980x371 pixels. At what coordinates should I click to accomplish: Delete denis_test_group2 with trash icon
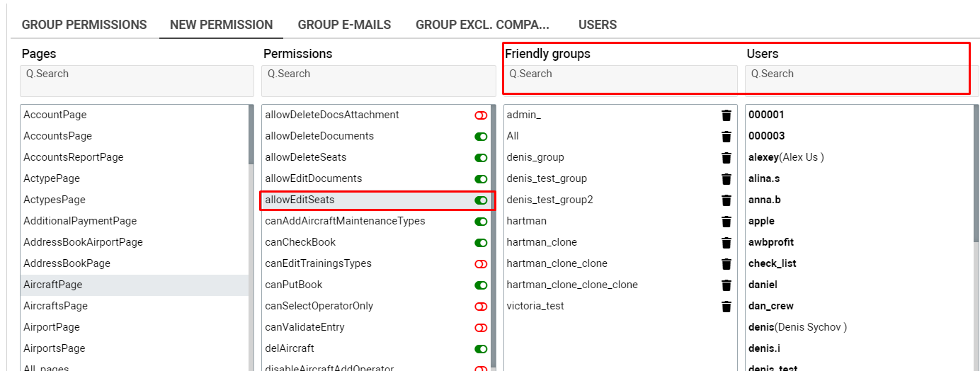point(726,200)
